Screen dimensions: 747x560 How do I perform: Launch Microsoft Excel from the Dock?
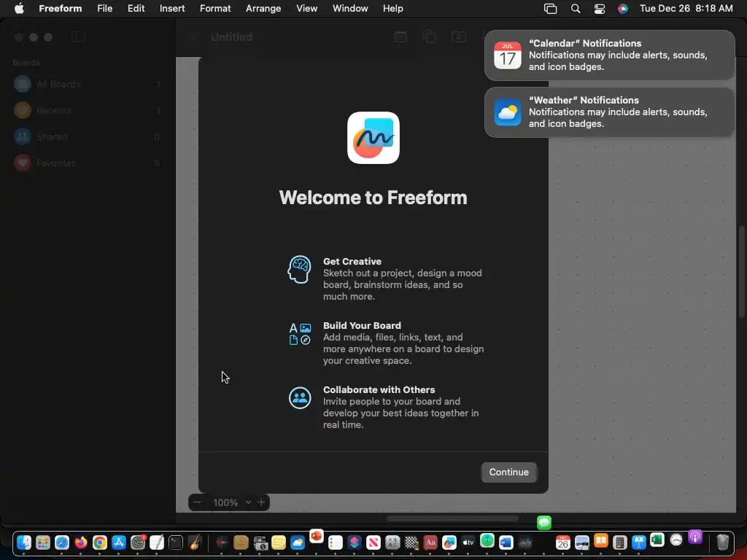pyautogui.click(x=657, y=540)
